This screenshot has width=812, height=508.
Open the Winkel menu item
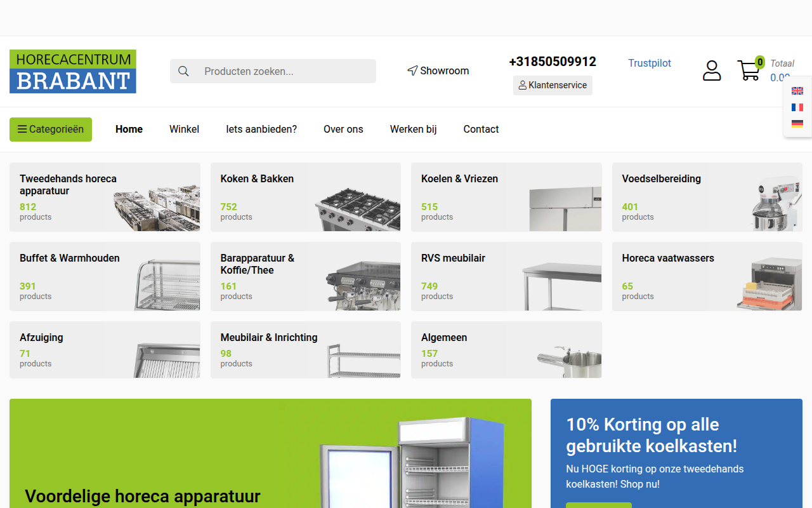184,130
